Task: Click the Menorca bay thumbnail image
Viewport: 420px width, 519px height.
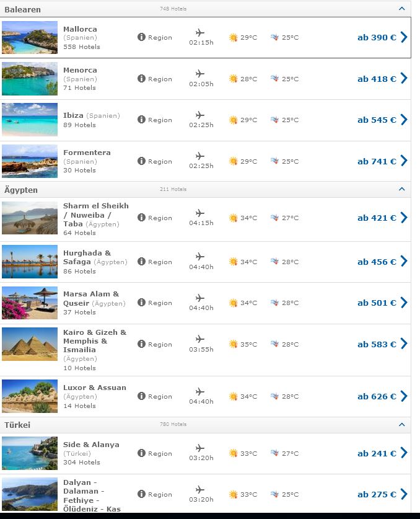Action: [x=30, y=79]
